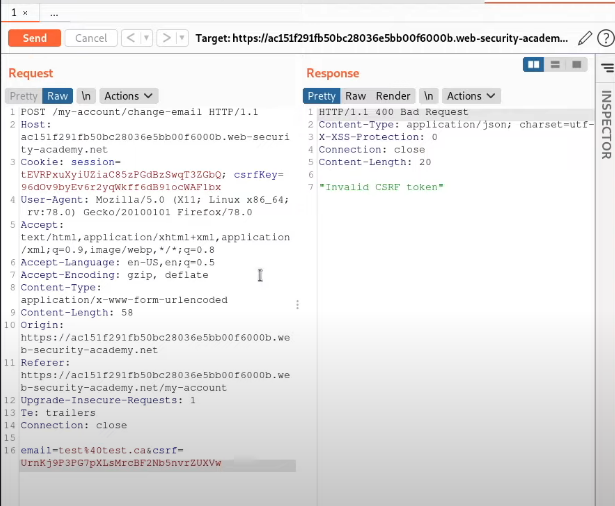Switch Response view to Pretty

322,96
